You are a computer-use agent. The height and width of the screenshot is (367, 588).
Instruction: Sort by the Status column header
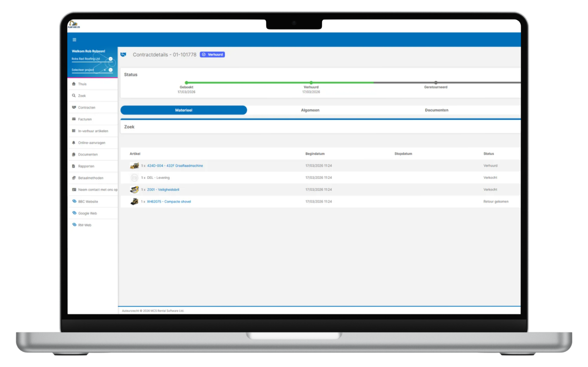[489, 154]
